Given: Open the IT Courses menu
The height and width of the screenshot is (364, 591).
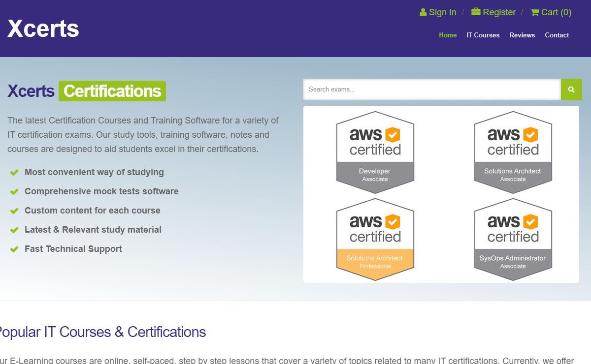Looking at the screenshot, I should [483, 35].
